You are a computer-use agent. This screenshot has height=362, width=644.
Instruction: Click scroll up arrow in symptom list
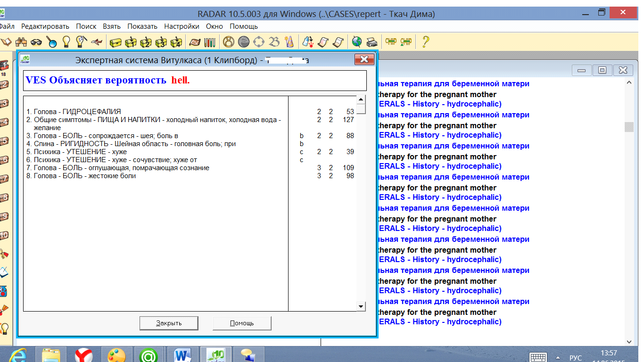361,100
